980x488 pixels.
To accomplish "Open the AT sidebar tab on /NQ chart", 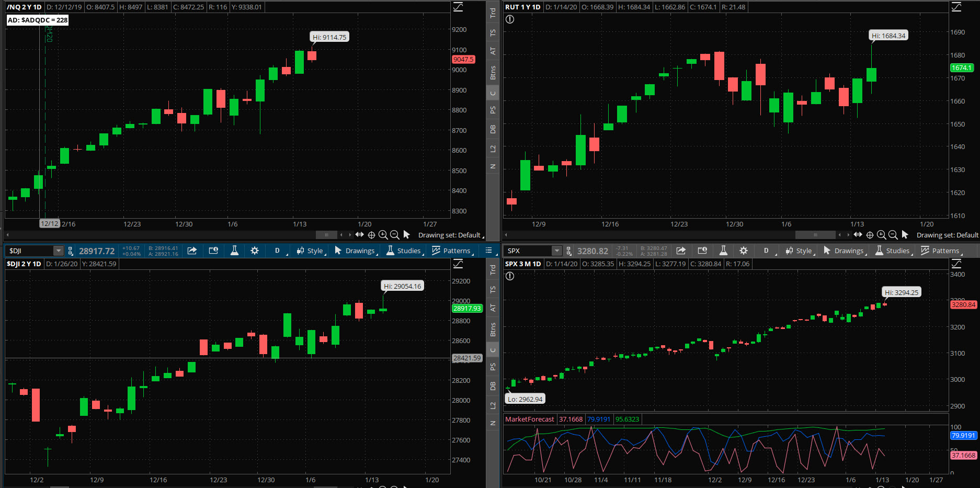I will (x=493, y=51).
